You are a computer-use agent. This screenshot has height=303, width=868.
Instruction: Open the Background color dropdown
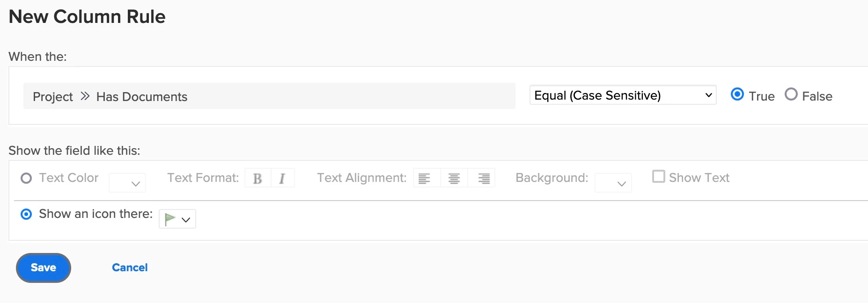click(x=613, y=183)
